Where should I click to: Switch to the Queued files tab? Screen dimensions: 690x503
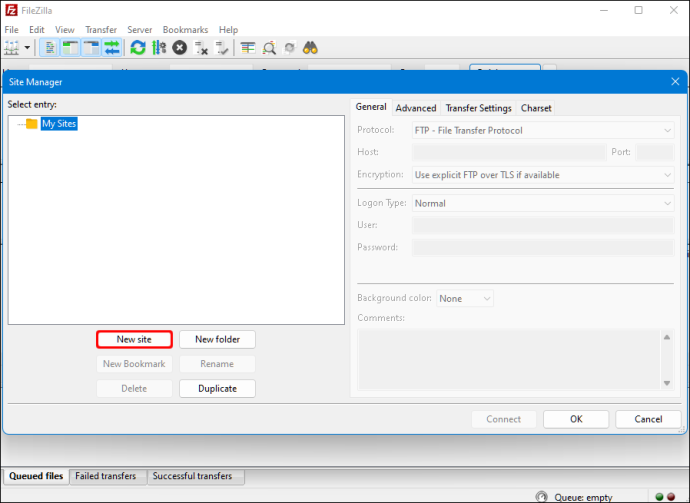(x=36, y=476)
